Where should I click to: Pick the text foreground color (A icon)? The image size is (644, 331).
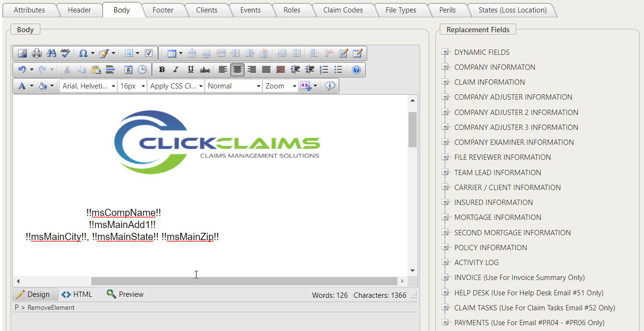coord(22,86)
